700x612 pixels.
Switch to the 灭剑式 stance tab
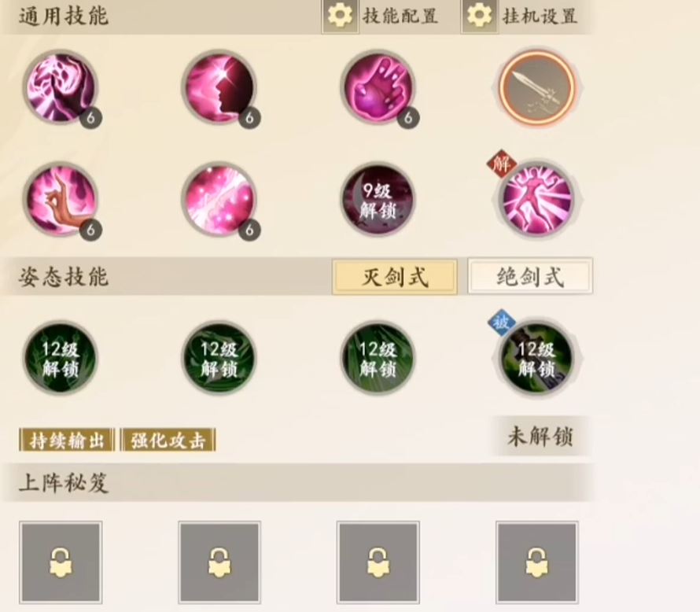395,277
